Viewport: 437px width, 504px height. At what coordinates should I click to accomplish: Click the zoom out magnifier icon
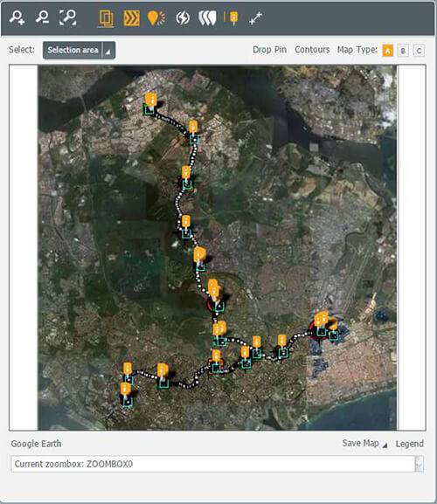tap(42, 17)
